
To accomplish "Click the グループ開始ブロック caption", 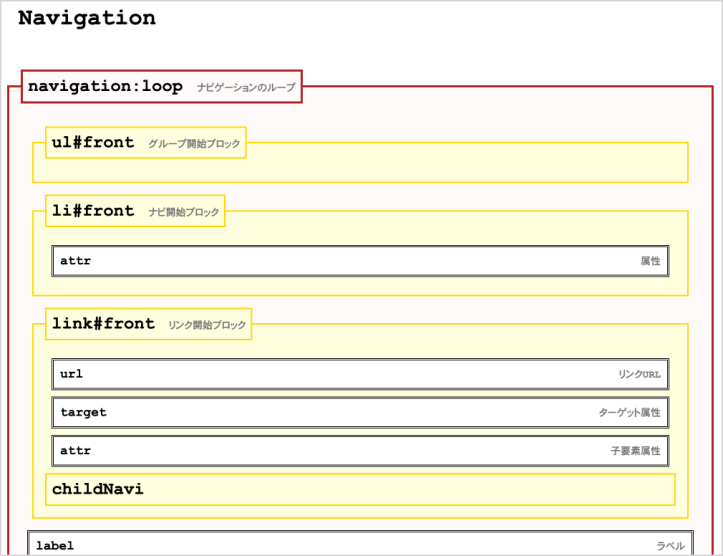I will [194, 144].
